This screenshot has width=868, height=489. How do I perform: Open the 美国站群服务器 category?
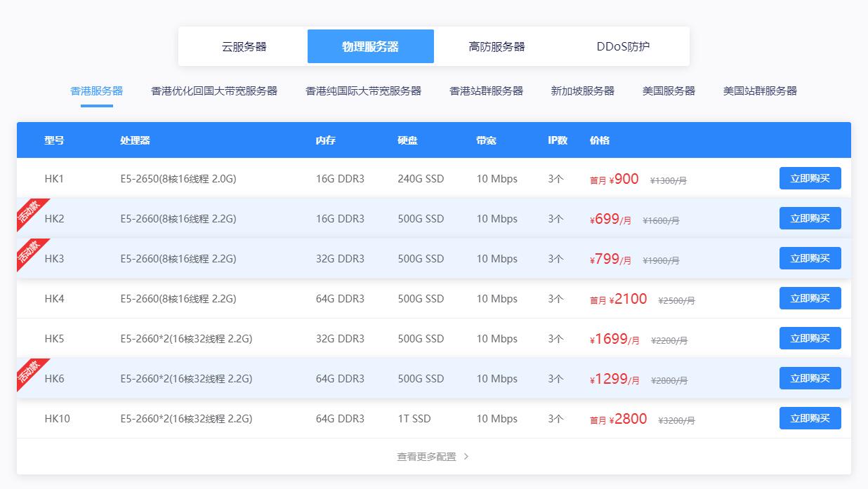coord(760,91)
